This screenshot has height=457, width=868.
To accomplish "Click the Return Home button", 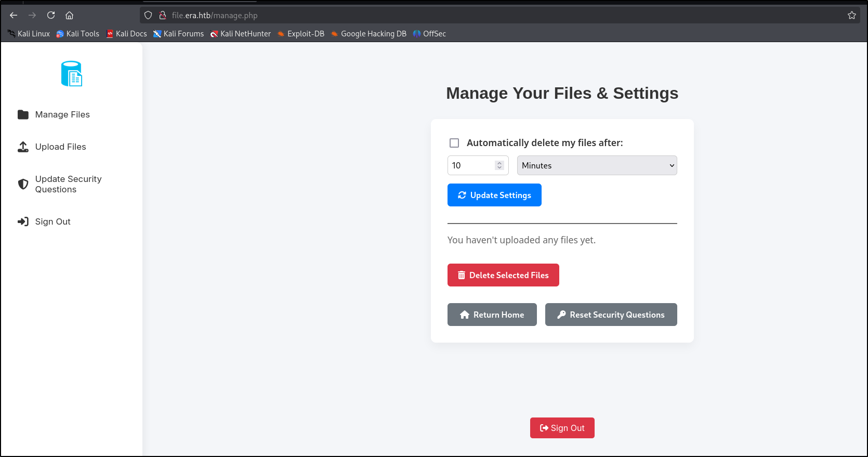I will (492, 315).
